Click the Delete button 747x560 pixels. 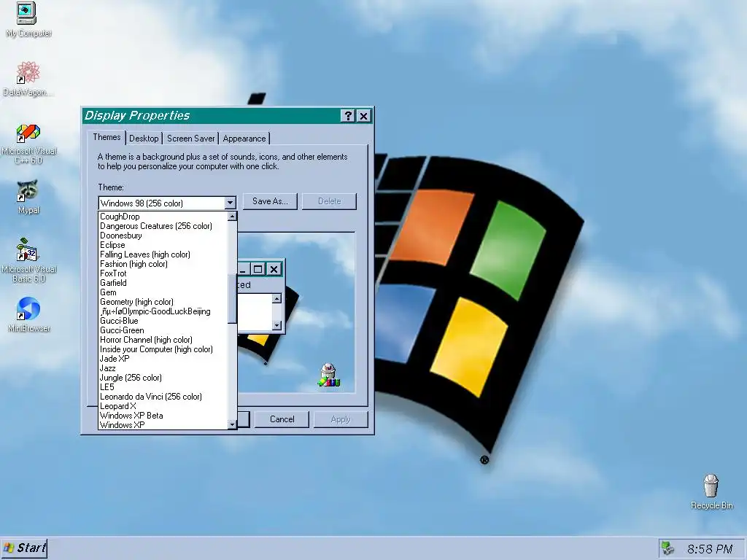coord(329,201)
